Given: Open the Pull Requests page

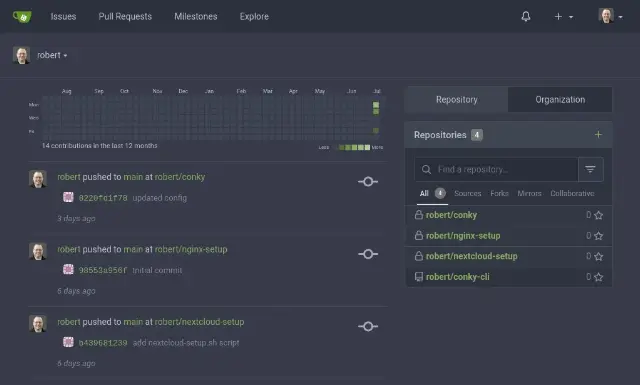Looking at the screenshot, I should click(x=125, y=17).
